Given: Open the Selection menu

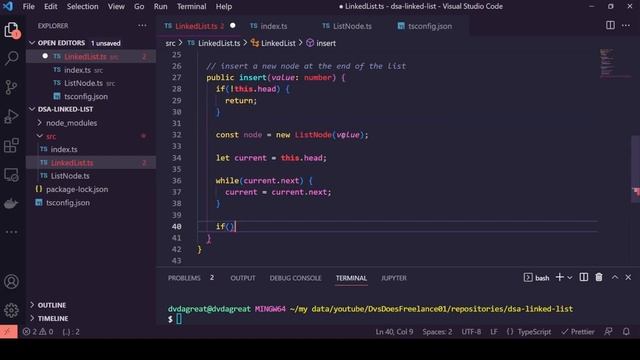Looking at the screenshot, I should [82, 7].
